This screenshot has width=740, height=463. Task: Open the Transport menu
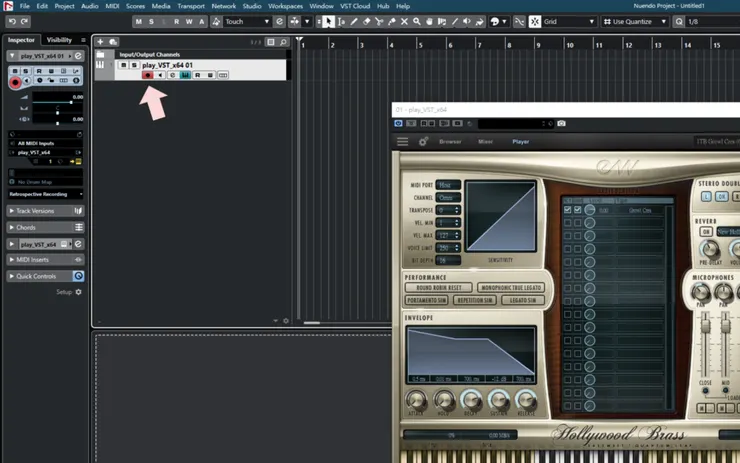190,6
